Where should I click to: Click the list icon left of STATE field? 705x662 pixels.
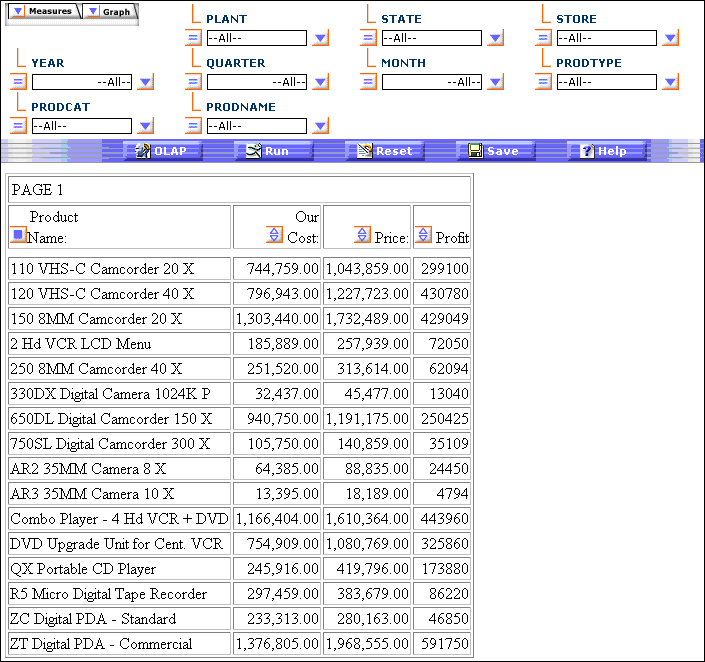tap(368, 38)
